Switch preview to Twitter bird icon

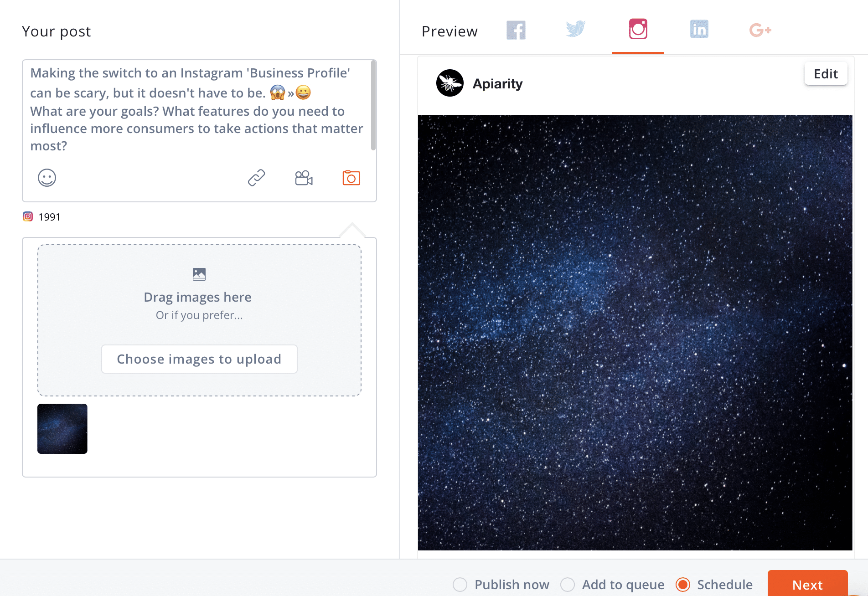[575, 29]
